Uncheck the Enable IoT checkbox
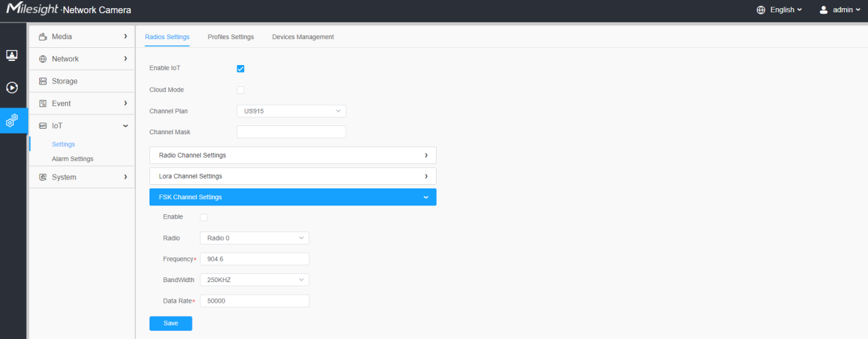This screenshot has width=868, height=339. (241, 68)
